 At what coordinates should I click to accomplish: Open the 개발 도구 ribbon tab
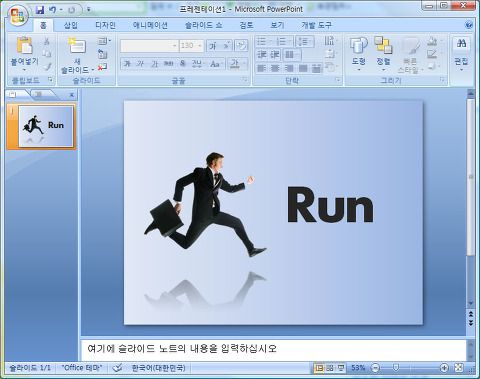[317, 25]
